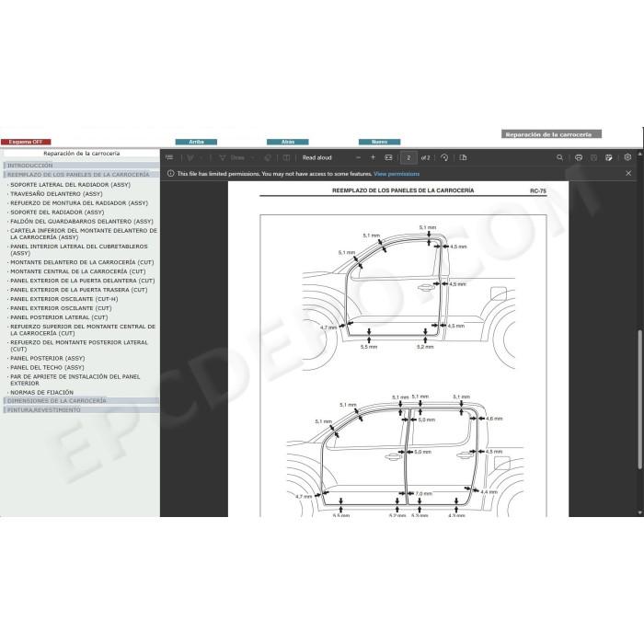This screenshot has height=644, width=644.
Task: Open MONTANTE DELANTERO DE LA CARROCERÍA (CUT)
Action: 82,262
